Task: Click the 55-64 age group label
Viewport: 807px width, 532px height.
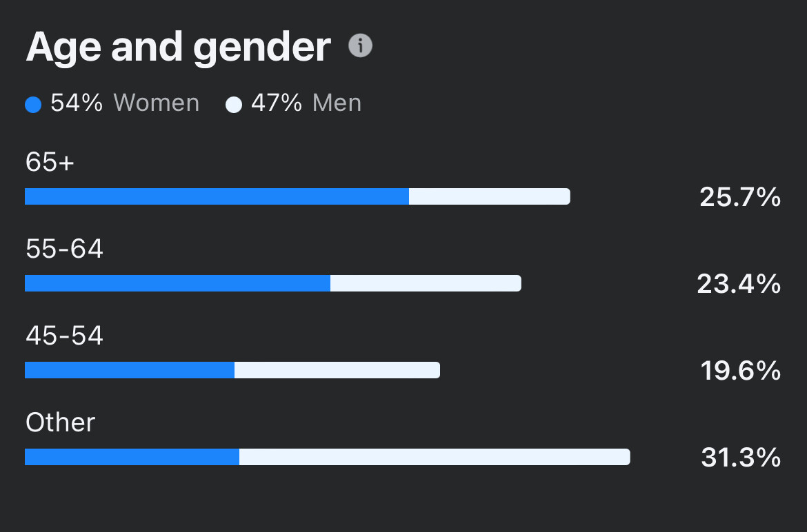Action: click(64, 249)
